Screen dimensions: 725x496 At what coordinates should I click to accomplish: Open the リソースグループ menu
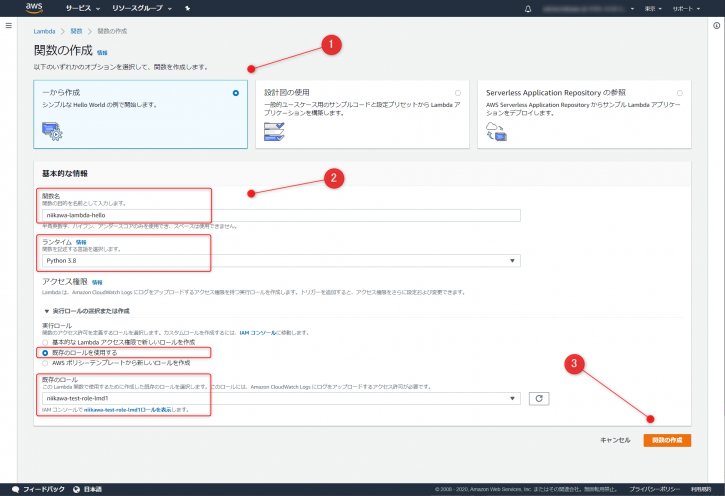point(141,8)
